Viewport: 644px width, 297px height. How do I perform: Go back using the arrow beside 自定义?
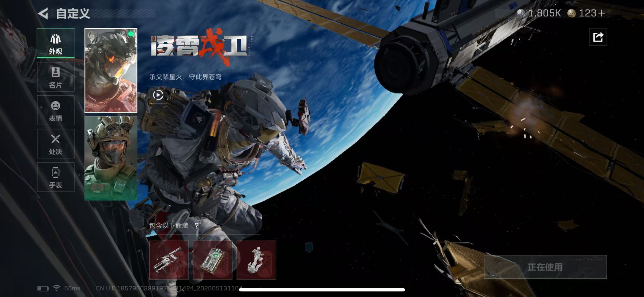tap(43, 13)
